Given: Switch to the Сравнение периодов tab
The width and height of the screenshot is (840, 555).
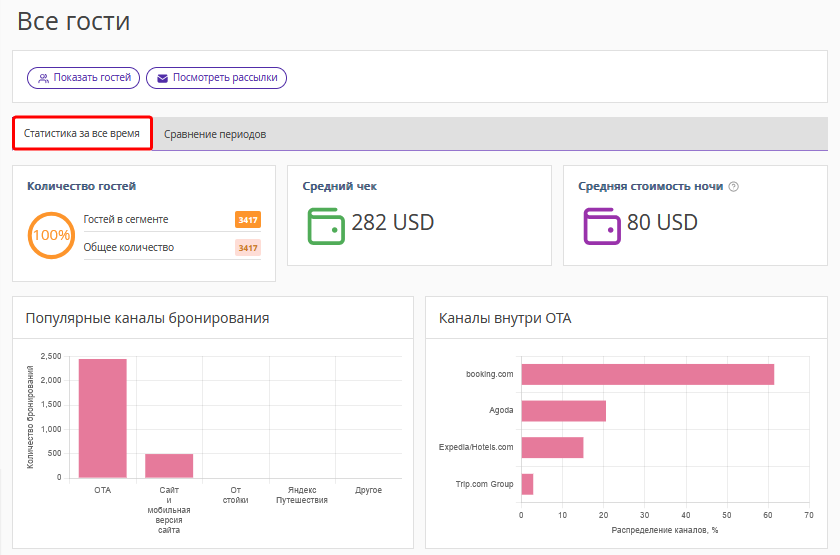Looking at the screenshot, I should [x=215, y=134].
